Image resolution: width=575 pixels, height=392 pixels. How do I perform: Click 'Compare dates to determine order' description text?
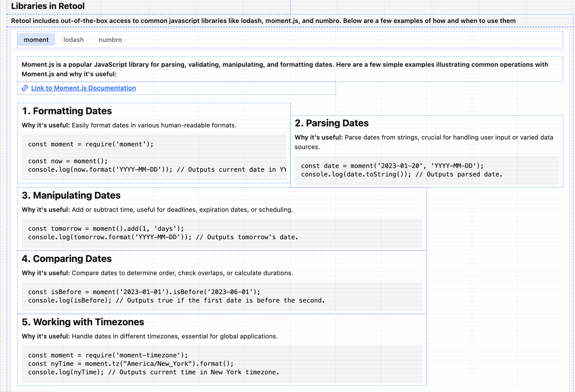tap(182, 273)
